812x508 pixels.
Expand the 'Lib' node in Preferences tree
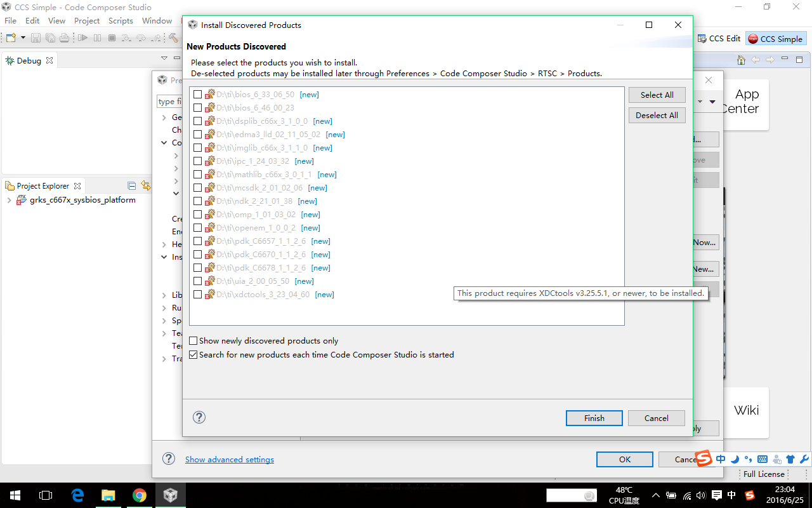[x=164, y=295]
